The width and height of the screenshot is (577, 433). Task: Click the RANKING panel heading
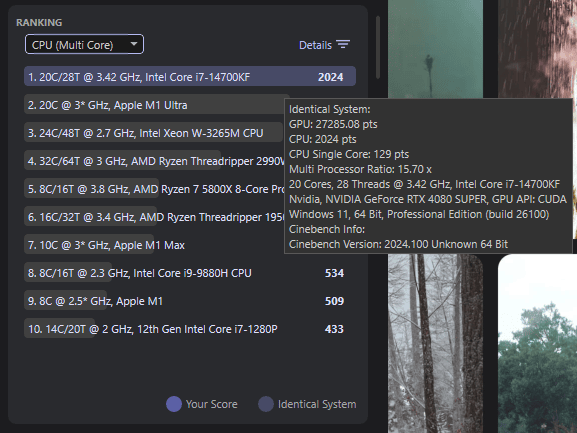[39, 22]
